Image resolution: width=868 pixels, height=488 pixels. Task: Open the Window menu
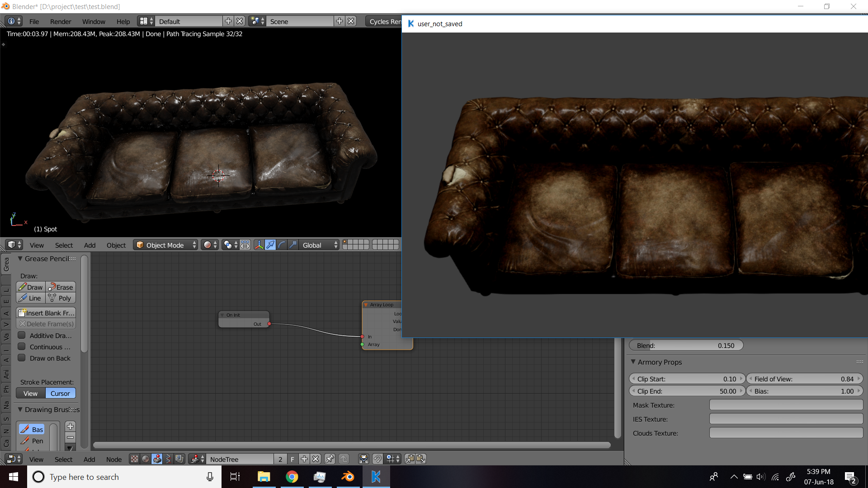[x=94, y=21]
